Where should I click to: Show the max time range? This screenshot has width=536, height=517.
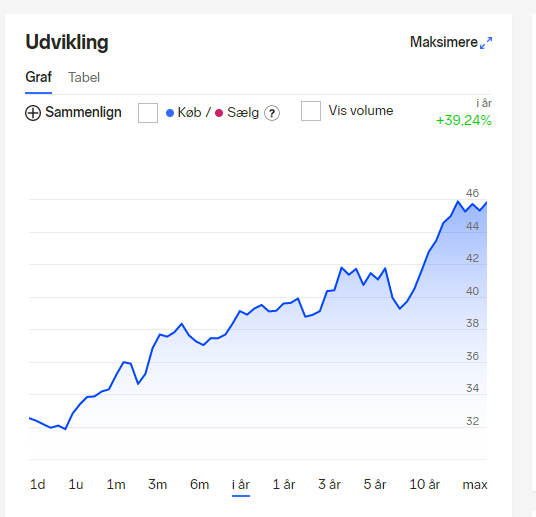click(x=475, y=485)
